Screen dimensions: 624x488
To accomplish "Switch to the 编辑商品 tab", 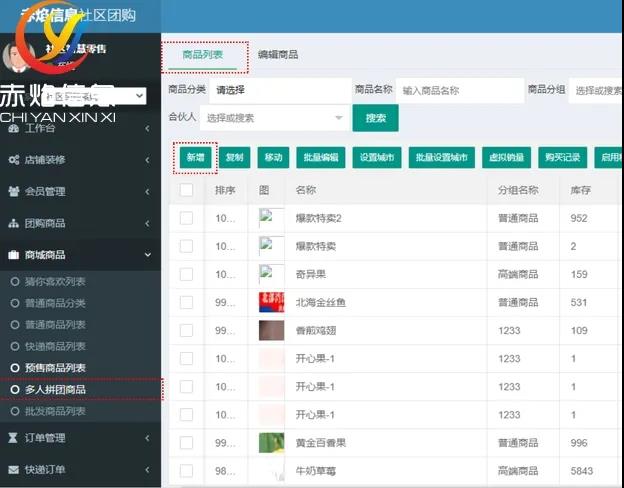I will click(278, 55).
